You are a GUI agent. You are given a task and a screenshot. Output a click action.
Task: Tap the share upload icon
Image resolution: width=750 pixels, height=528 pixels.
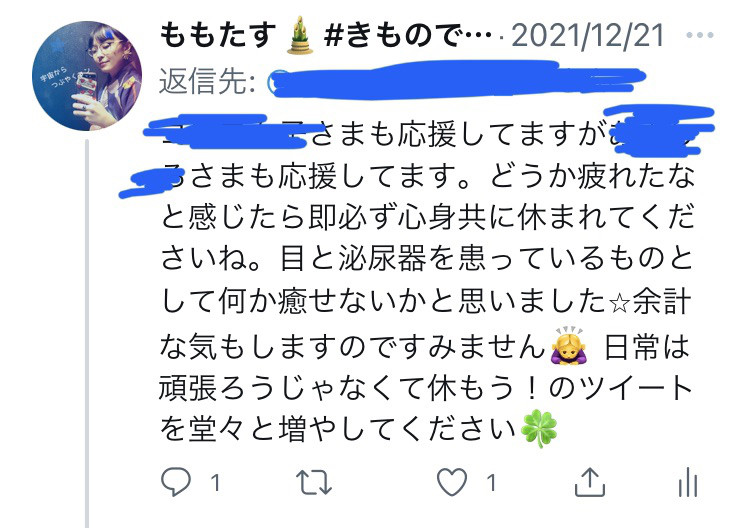coord(589,481)
